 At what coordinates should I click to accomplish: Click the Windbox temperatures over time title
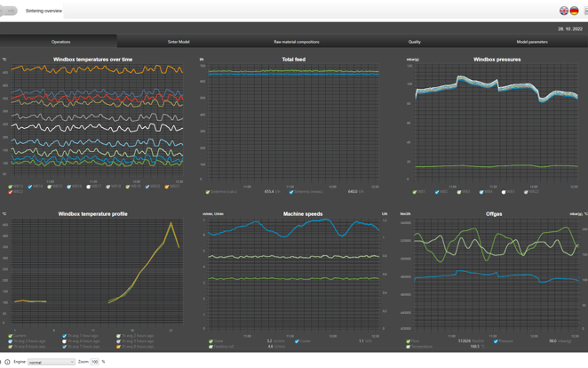tap(92, 60)
